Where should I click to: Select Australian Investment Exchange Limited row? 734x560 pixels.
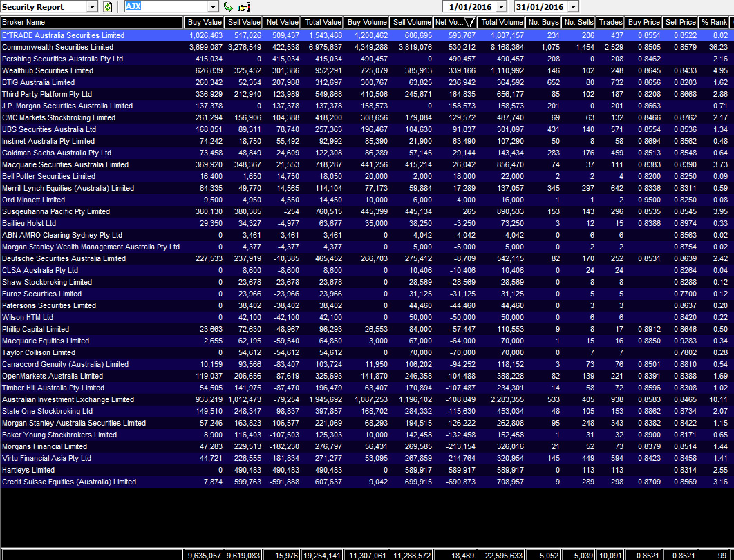367,399
